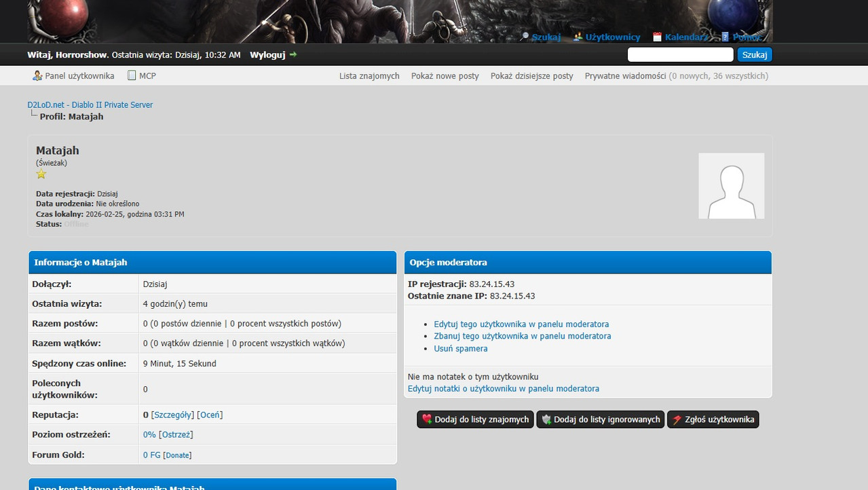Go to D2LoD.net breadcrumb link
Viewport: 868px width, 490px height.
(x=90, y=105)
